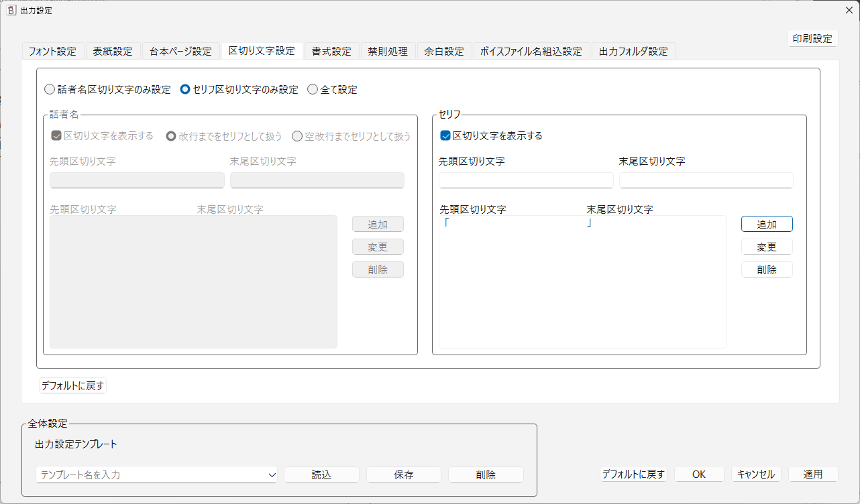Open the 書式設定 tab
860x504 pixels.
pos(331,50)
